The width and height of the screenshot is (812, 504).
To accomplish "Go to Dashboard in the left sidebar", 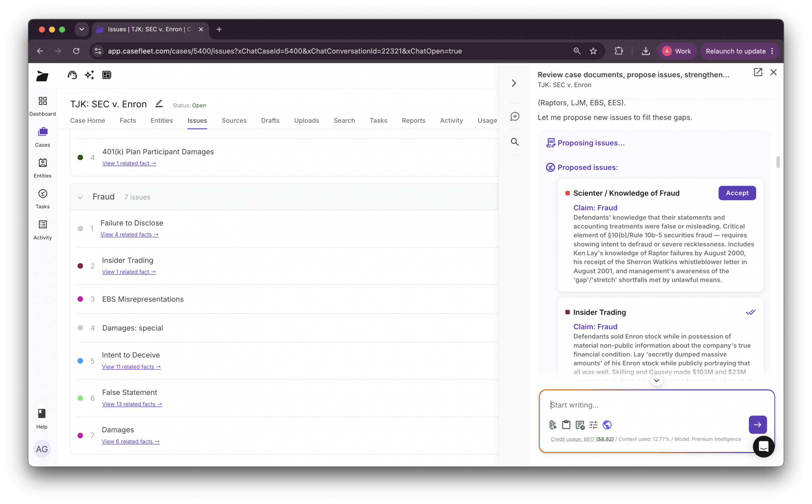I will (43, 106).
